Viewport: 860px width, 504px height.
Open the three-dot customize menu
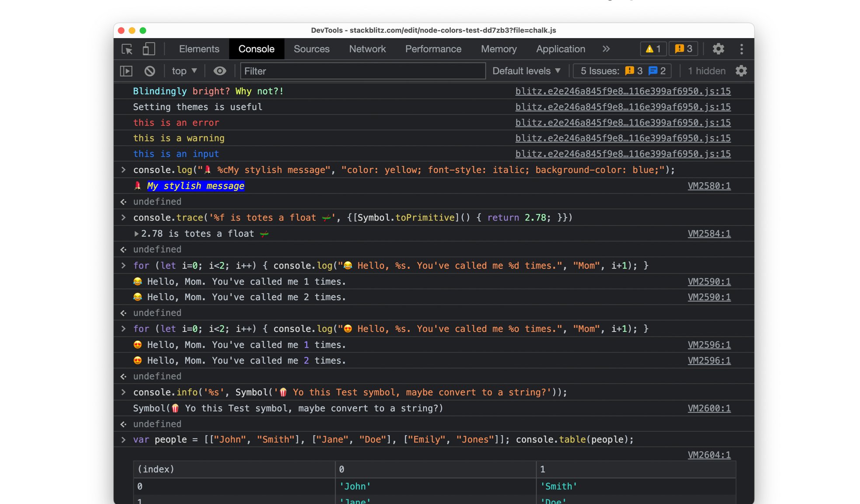coord(741,49)
